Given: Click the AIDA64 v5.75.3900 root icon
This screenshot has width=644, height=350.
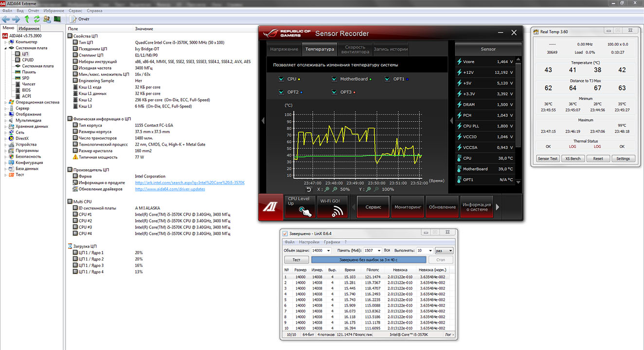Looking at the screenshot, I should click(x=5, y=36).
